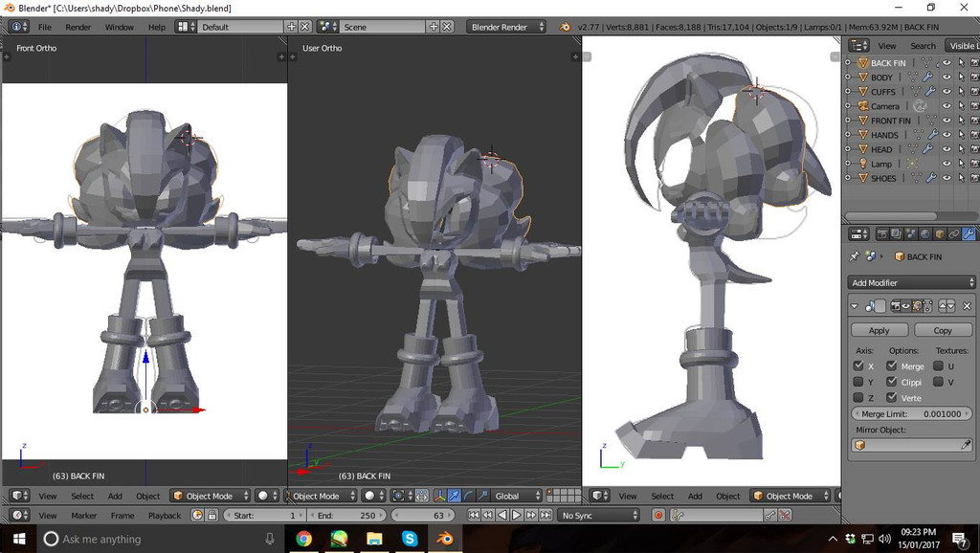Open Object Mode dropdown in Front Ortho viewport
980x553 pixels.
pyautogui.click(x=211, y=497)
